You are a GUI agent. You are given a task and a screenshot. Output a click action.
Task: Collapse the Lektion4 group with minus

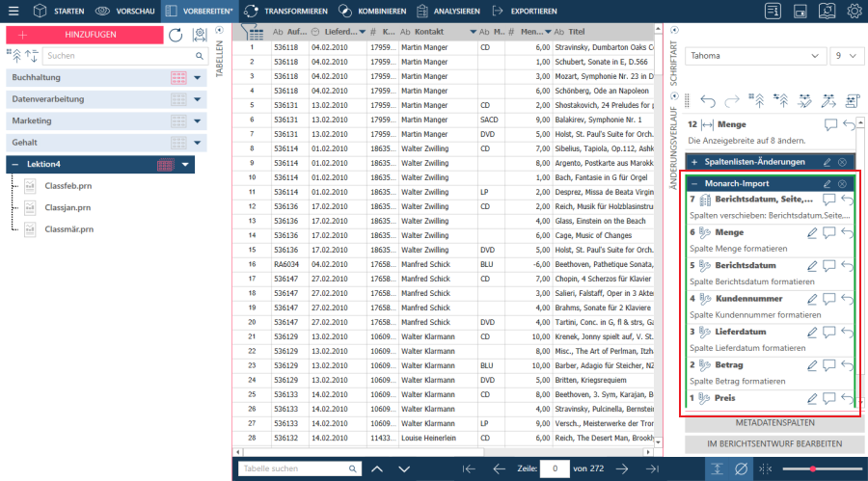(14, 165)
